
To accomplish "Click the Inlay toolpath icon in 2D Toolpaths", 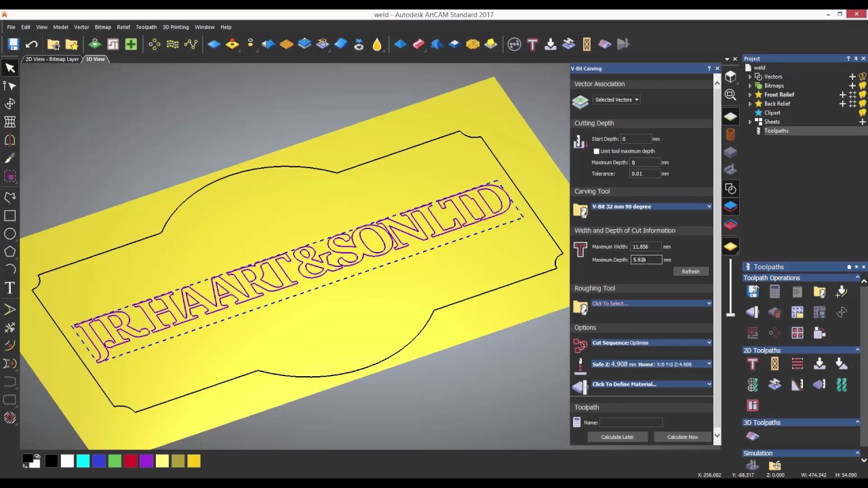I will click(x=774, y=384).
